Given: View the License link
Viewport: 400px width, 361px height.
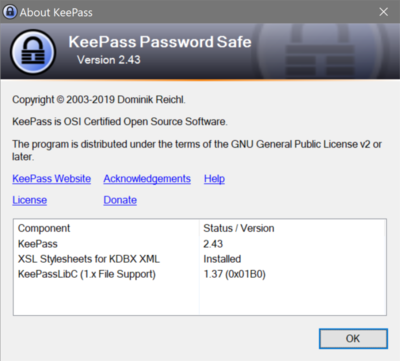Looking at the screenshot, I should pyautogui.click(x=30, y=200).
